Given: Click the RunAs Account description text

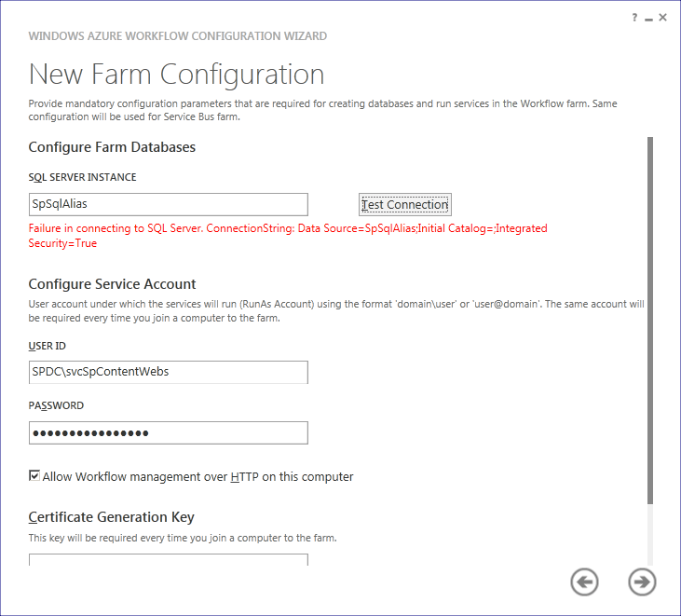Looking at the screenshot, I should [336, 311].
